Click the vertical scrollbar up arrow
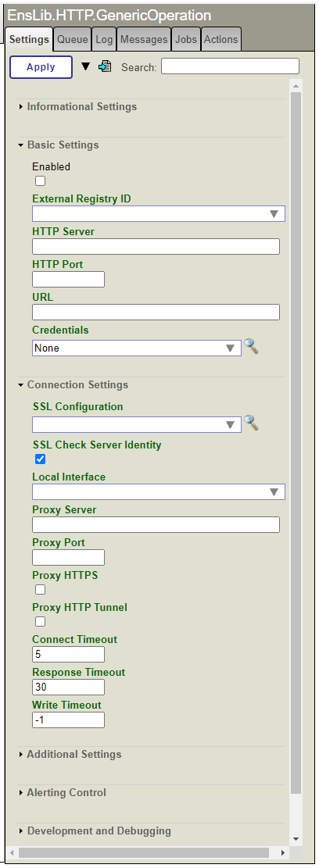The height and width of the screenshot is (868, 319). click(x=296, y=86)
